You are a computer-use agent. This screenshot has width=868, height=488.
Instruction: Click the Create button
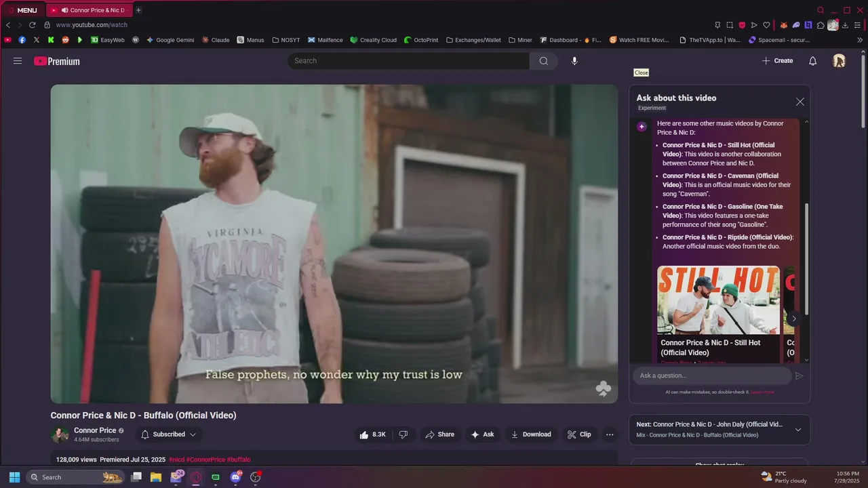[x=777, y=61]
